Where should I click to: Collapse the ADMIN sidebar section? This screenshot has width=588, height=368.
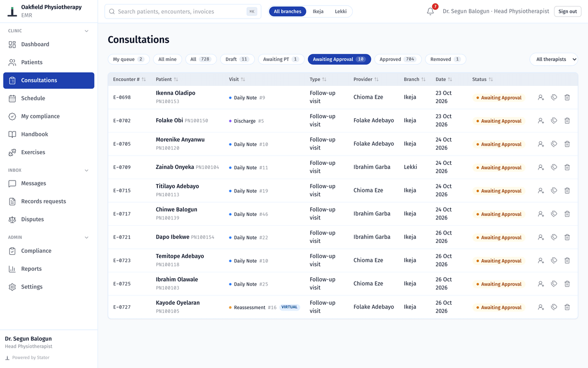pyautogui.click(x=87, y=237)
